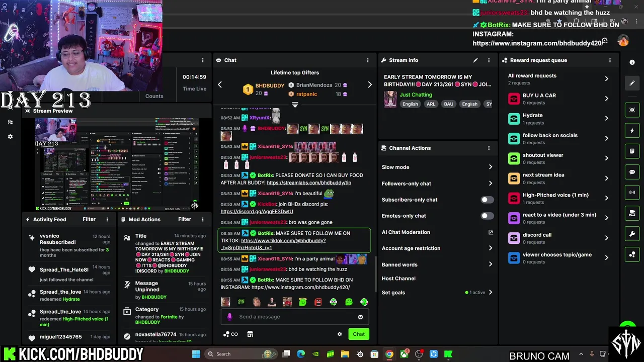Open the emoji picker smiley icon

(x=360, y=317)
